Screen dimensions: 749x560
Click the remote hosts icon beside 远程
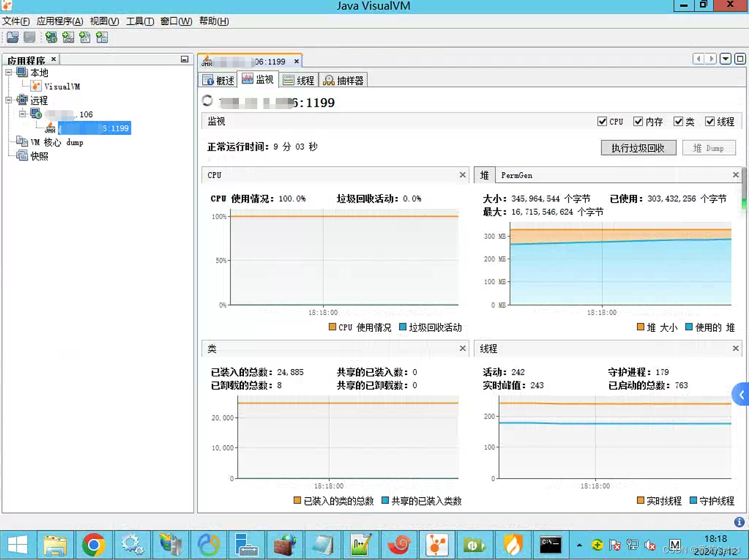click(22, 100)
